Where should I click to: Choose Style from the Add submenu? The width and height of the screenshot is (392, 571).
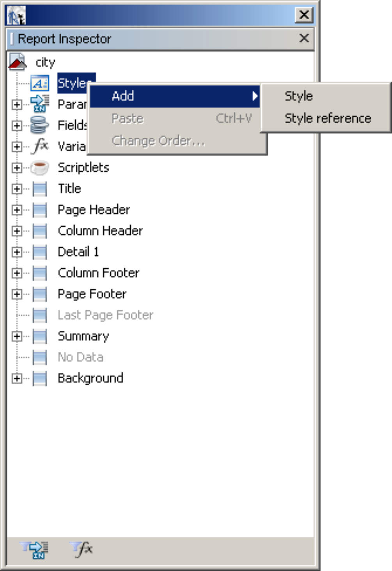(298, 96)
